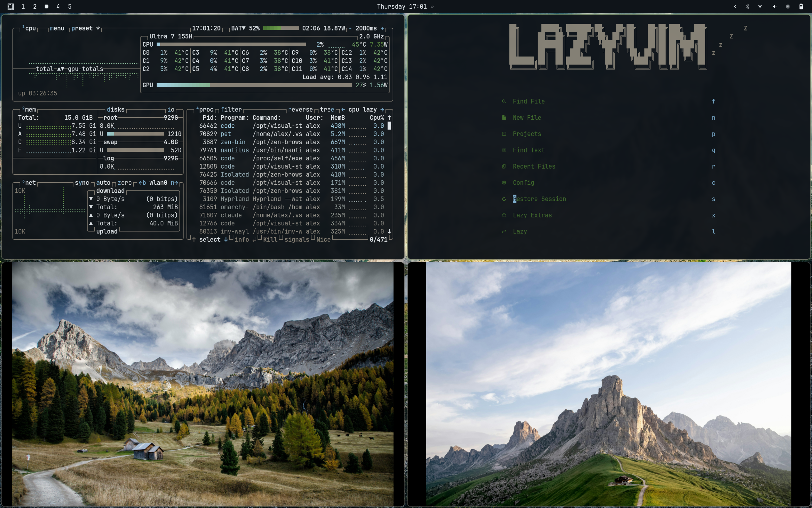Click the magnifier icon beside Find File
Viewport: 812px width, 508px height.
(504, 102)
